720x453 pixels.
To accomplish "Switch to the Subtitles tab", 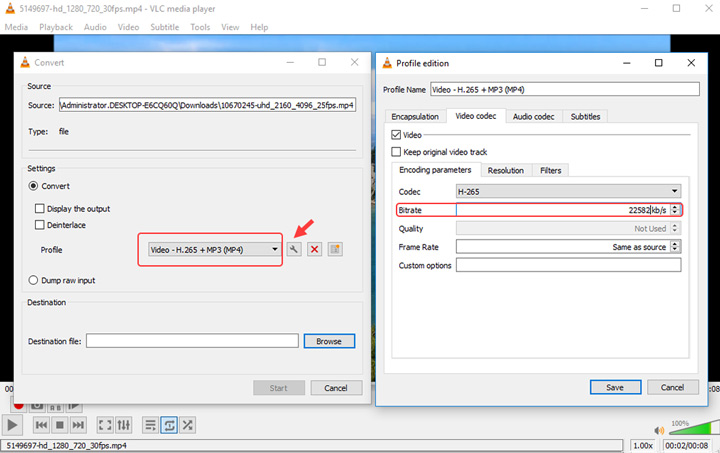I will coord(585,117).
